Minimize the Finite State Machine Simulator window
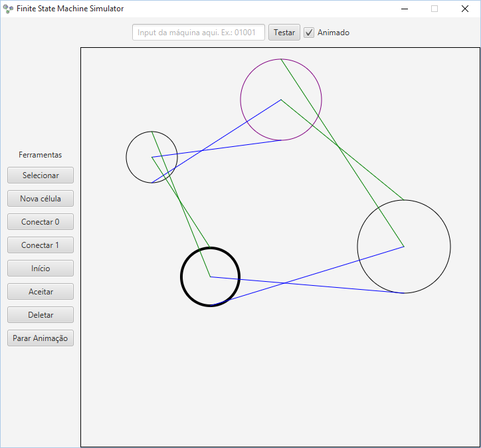Image resolution: width=481 pixels, height=448 pixels. click(404, 9)
